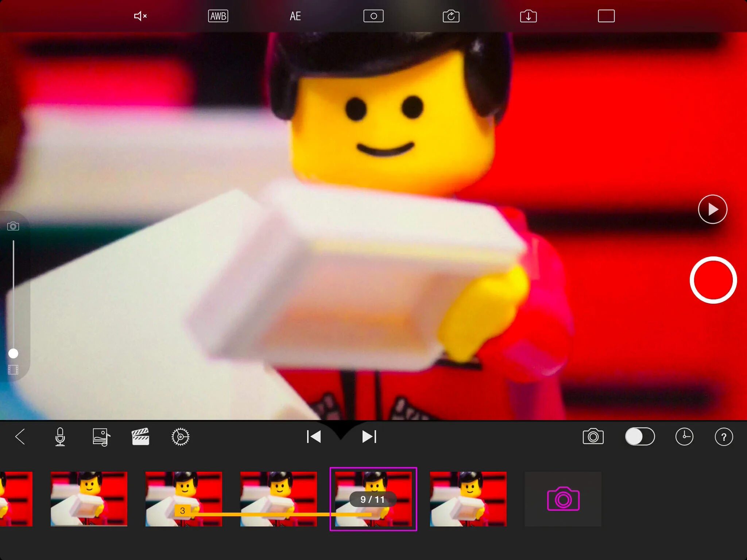Select the frame thumbnail labeled 9 / 11
The width and height of the screenshot is (747, 560).
tap(373, 499)
